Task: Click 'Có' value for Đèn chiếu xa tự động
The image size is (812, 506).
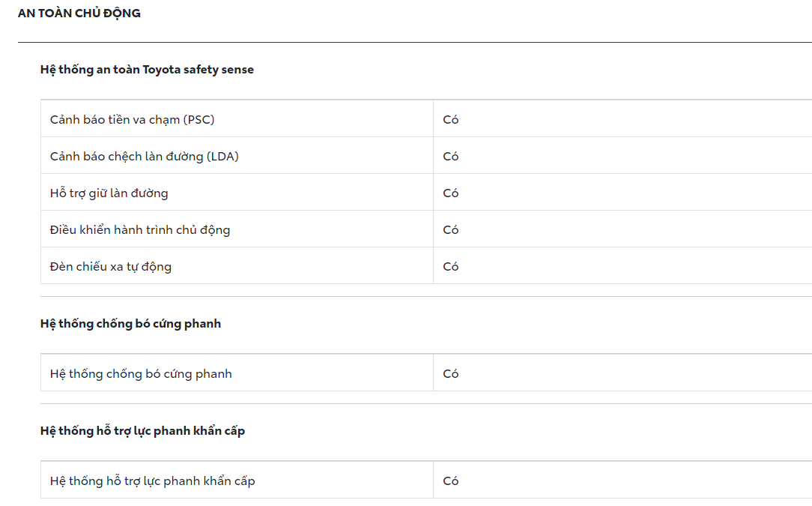Action: click(450, 266)
